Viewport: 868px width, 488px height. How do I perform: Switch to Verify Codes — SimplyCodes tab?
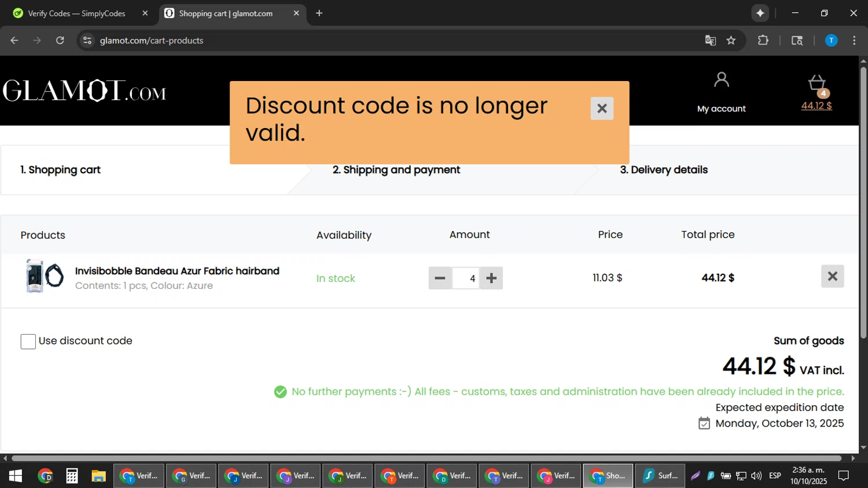click(x=77, y=13)
